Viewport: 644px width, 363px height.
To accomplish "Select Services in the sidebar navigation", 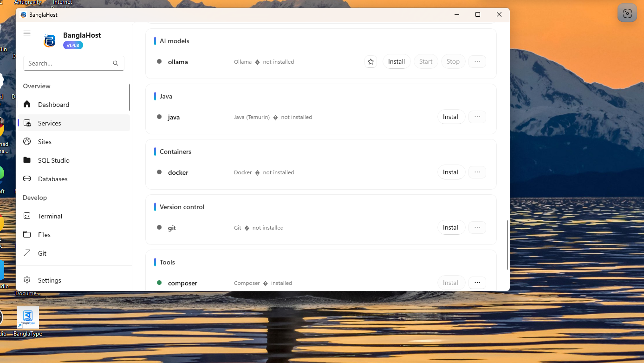I will [73, 123].
